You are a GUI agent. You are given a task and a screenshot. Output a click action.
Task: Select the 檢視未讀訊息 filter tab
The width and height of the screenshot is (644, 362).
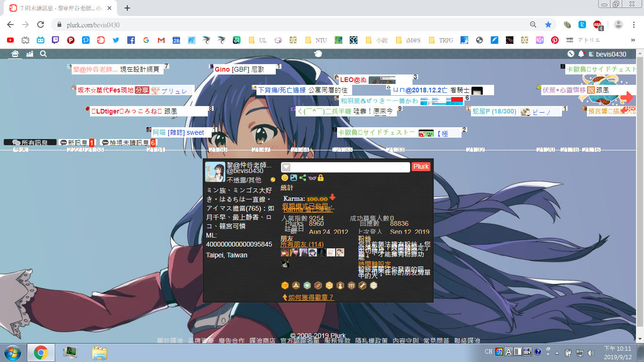(x=129, y=142)
